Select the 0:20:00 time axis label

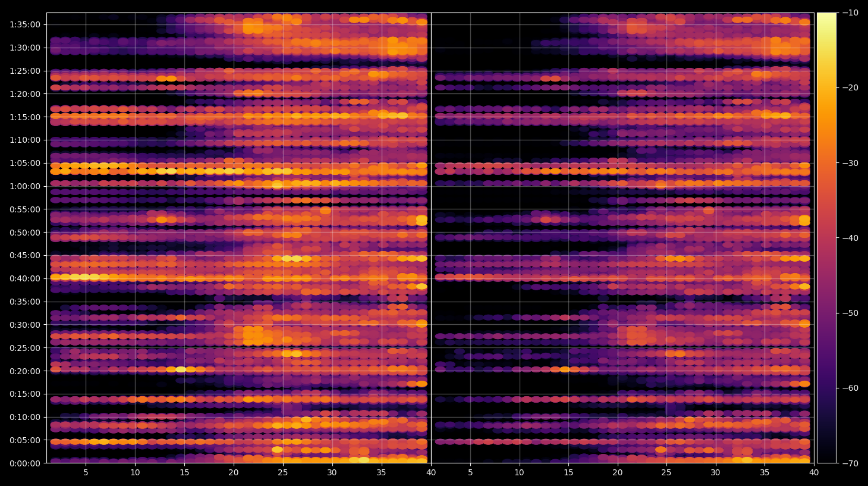click(x=25, y=371)
